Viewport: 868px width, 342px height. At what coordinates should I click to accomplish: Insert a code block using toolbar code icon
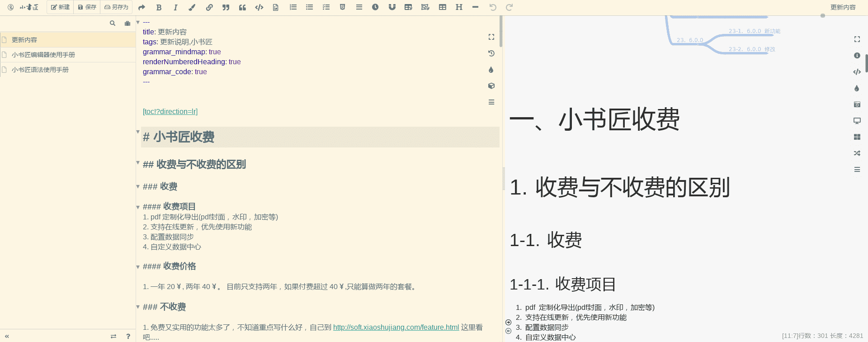click(x=259, y=7)
